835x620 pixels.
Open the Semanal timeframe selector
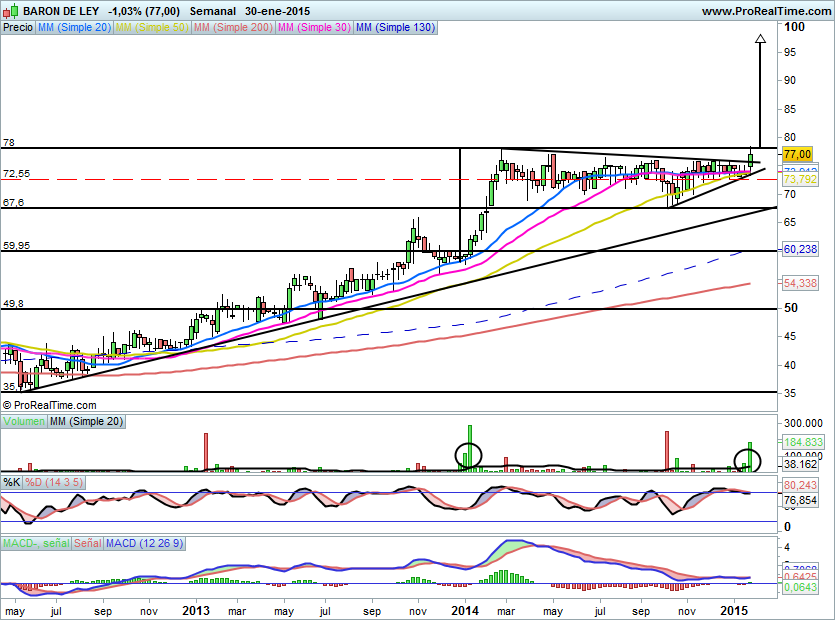(212, 11)
